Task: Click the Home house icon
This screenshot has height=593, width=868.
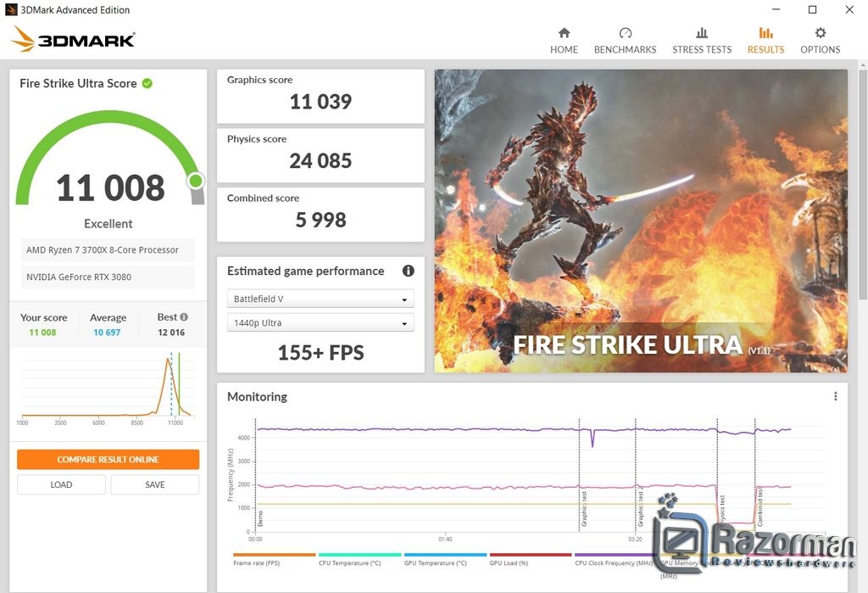Action: click(x=564, y=33)
